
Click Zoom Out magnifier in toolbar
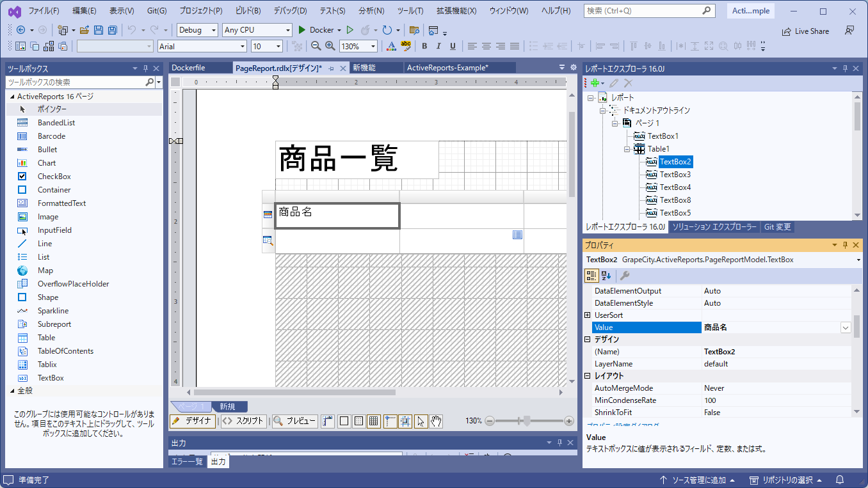tap(316, 46)
